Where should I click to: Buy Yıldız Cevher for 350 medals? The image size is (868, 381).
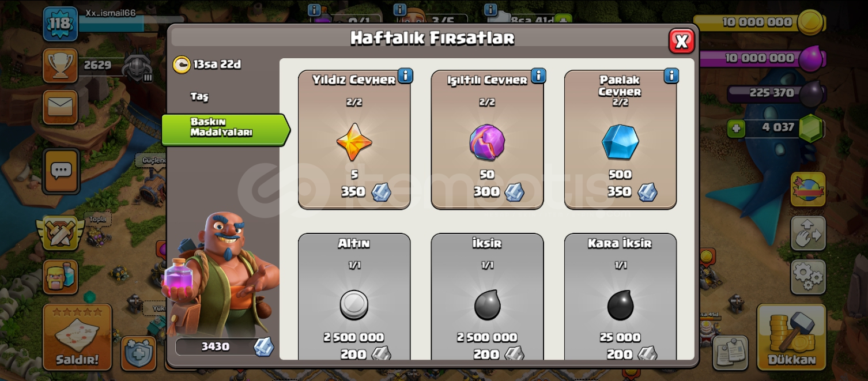[354, 140]
